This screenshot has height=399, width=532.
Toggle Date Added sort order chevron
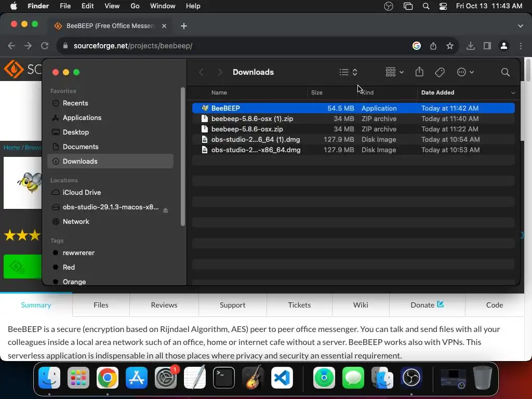click(513, 92)
